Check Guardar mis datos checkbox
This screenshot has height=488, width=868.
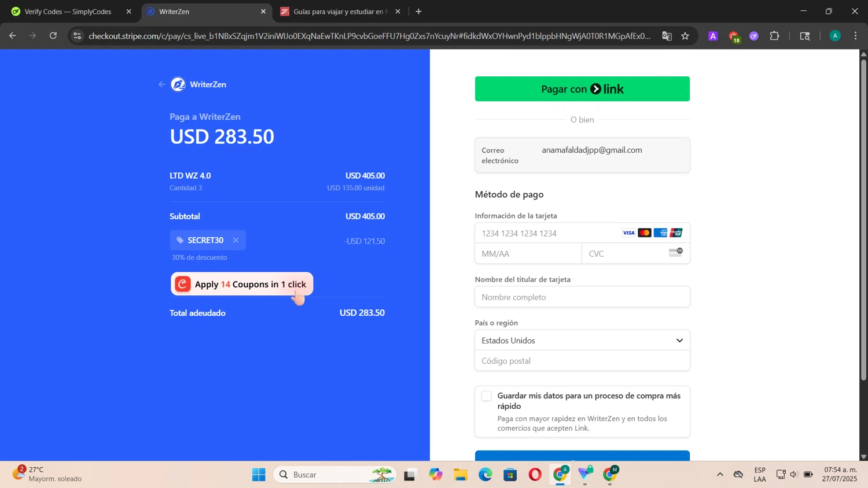487,396
